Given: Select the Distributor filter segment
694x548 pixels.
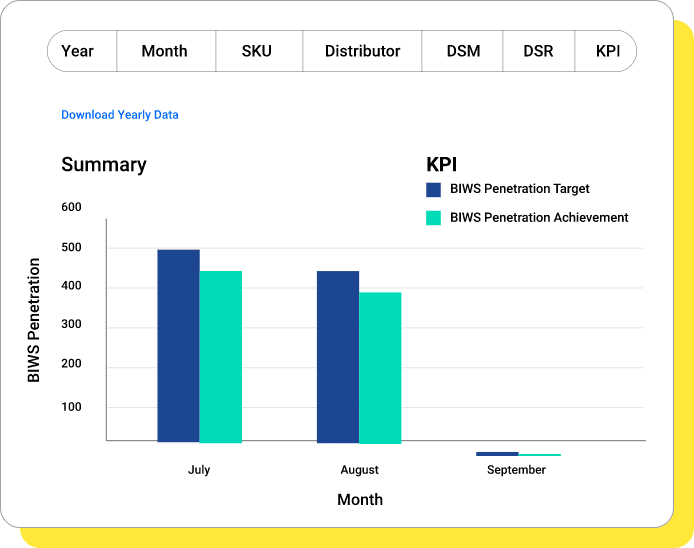Looking at the screenshot, I should pos(362,51).
